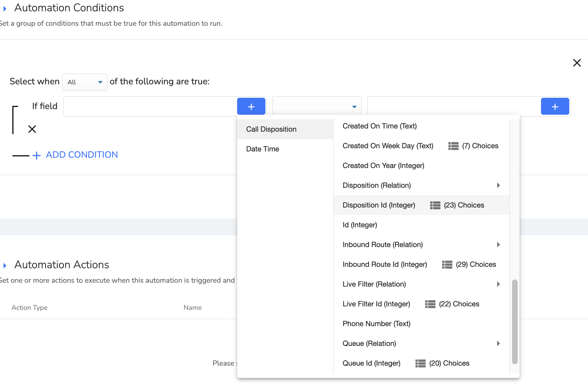The image size is (588, 384).
Task: Click (20) Choices label
Action: 449,363
